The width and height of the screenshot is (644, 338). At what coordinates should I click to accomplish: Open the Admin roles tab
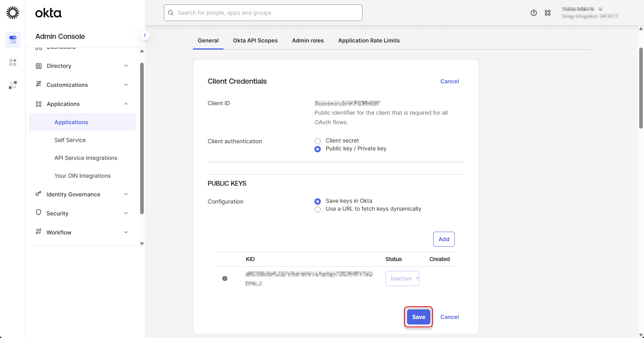[x=308, y=40]
